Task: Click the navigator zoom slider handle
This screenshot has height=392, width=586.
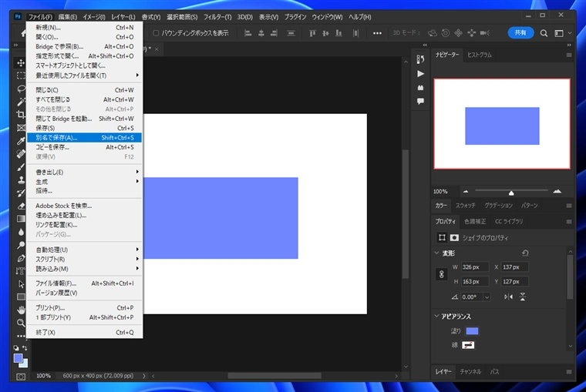Action: (511, 193)
